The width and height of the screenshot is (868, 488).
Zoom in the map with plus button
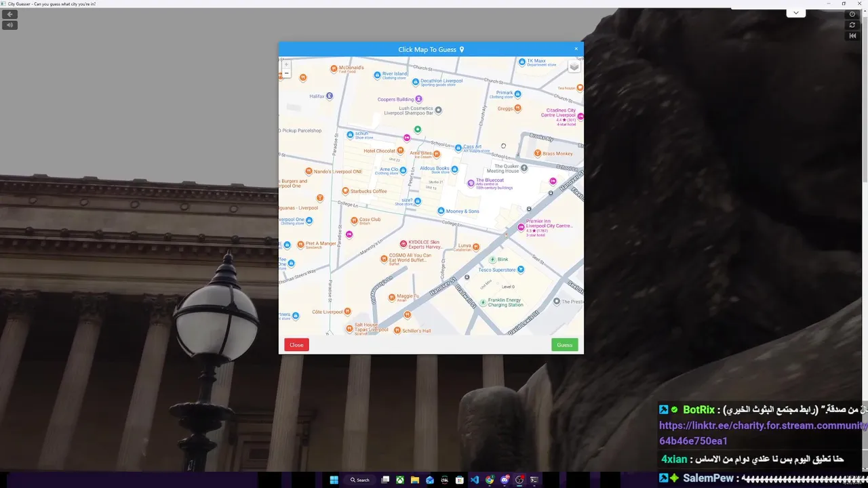tap(286, 65)
